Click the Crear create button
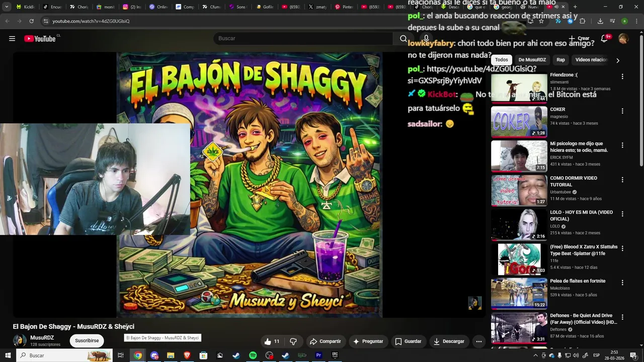644x362 pixels. pyautogui.click(x=579, y=39)
